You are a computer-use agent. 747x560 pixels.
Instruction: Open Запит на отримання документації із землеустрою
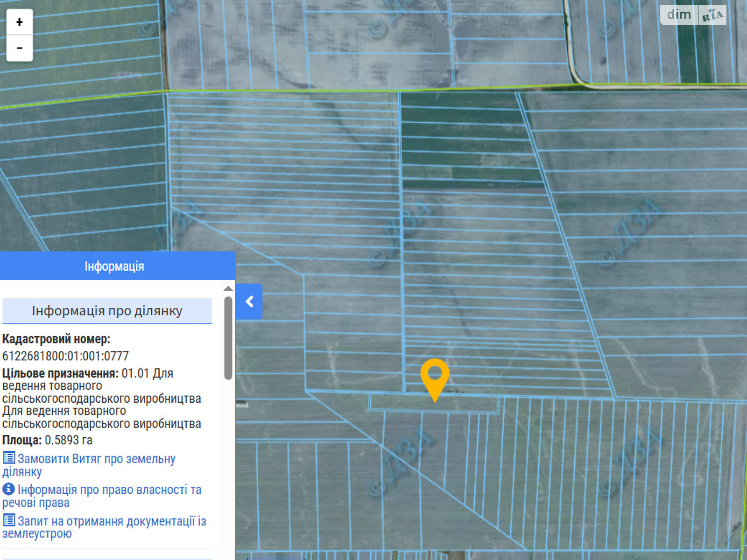[x=112, y=521]
